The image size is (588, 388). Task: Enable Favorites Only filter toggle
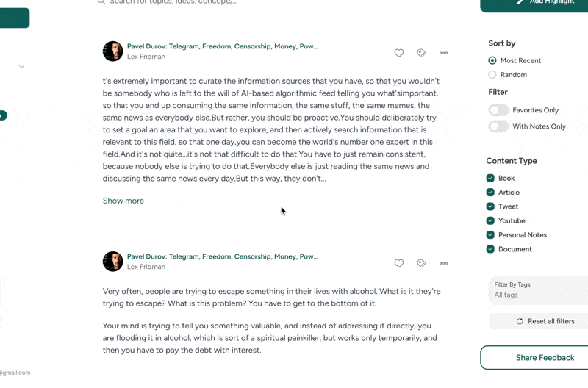pyautogui.click(x=498, y=110)
